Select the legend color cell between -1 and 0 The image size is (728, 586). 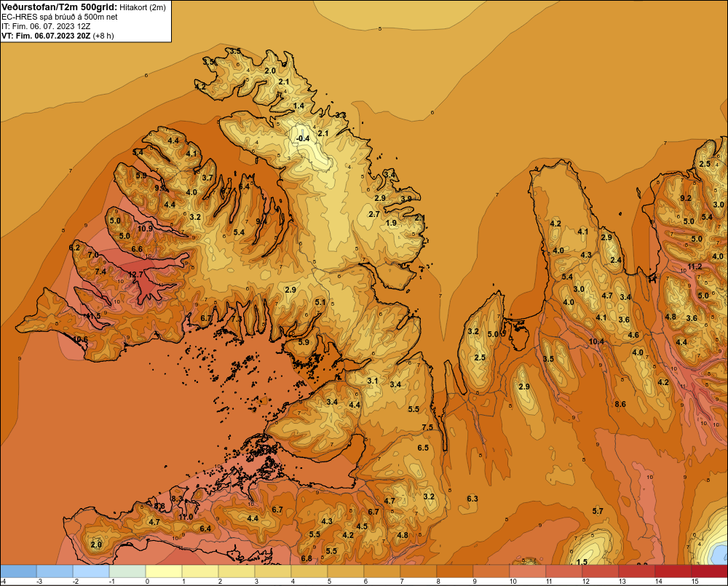pos(127,571)
